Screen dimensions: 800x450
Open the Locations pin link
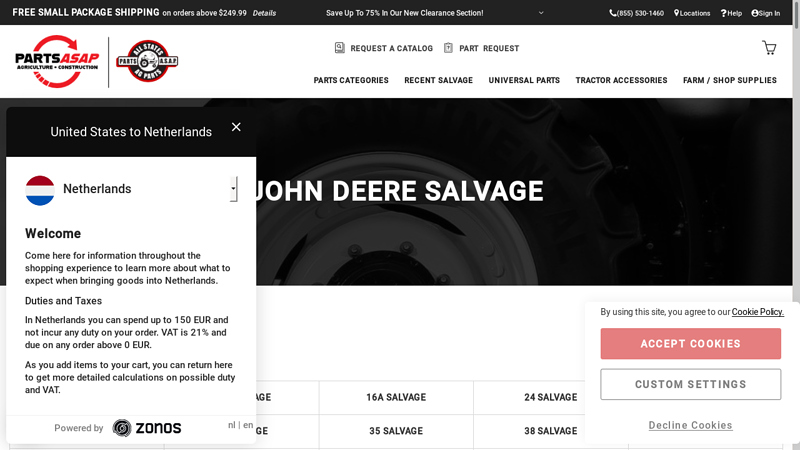692,13
